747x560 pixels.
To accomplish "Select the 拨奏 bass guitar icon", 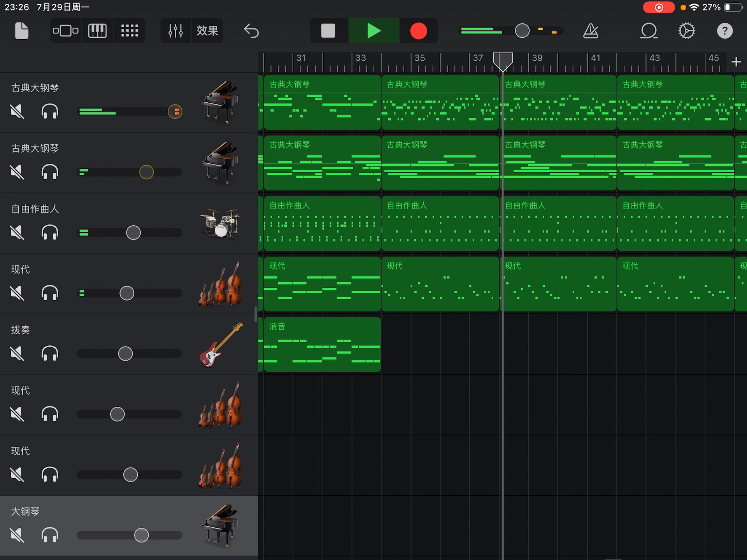I will 221,345.
